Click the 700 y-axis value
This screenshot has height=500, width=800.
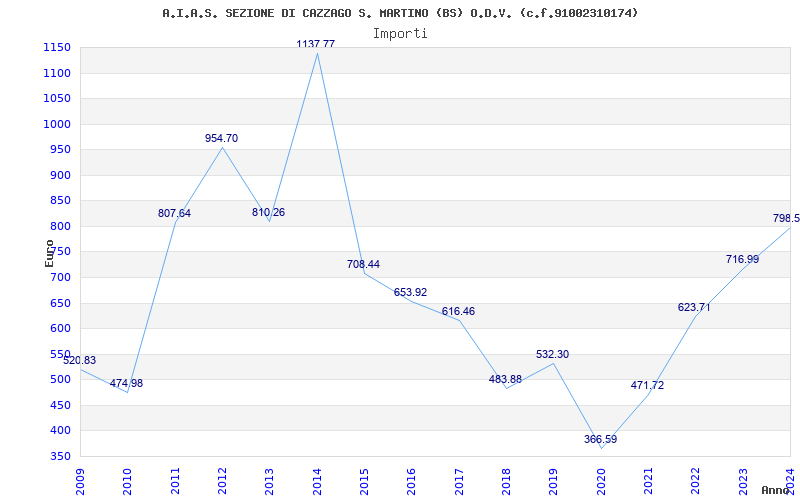click(61, 278)
